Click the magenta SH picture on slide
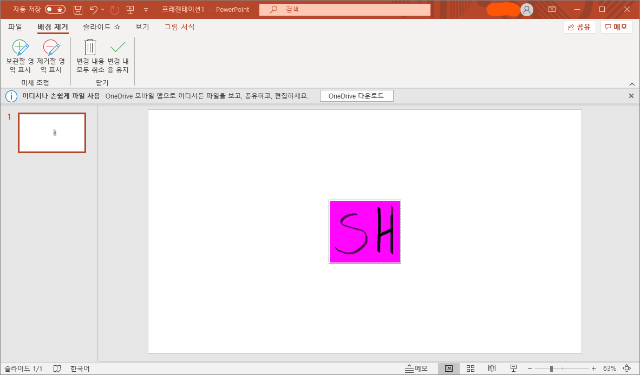 [364, 231]
